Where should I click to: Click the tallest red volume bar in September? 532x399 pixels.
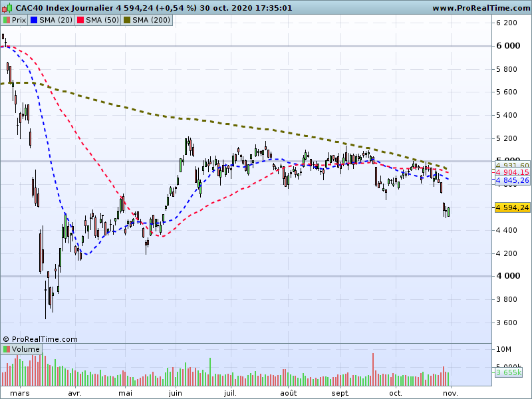coord(373,370)
